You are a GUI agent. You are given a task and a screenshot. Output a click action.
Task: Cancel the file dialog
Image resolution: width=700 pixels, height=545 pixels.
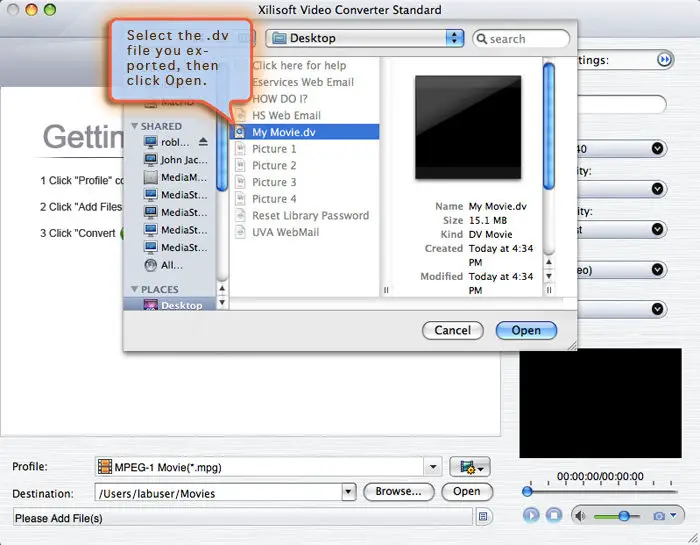[452, 330]
